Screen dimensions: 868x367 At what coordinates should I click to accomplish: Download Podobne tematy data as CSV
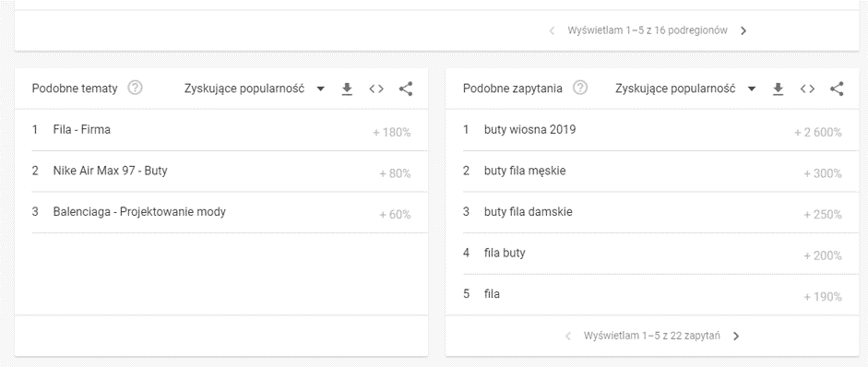tap(347, 89)
